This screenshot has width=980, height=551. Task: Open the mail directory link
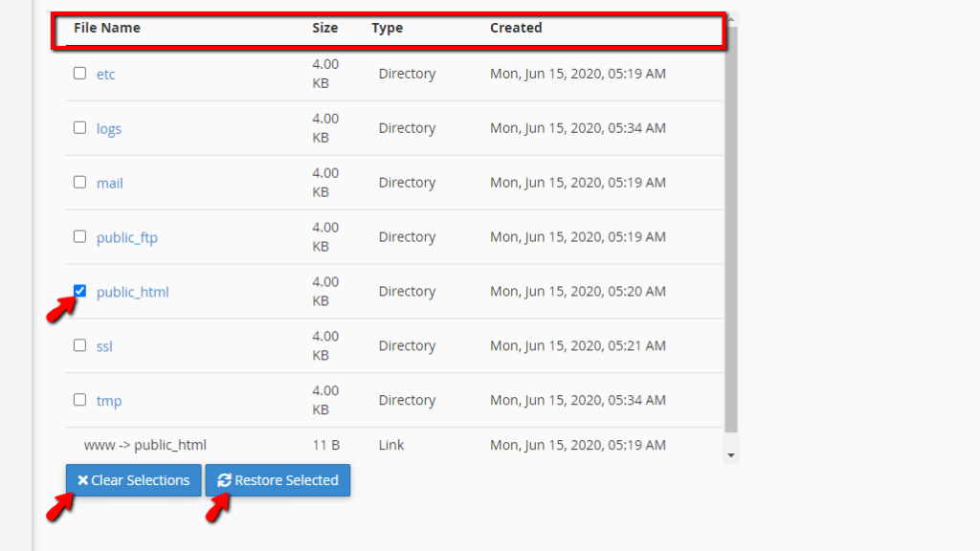point(109,183)
